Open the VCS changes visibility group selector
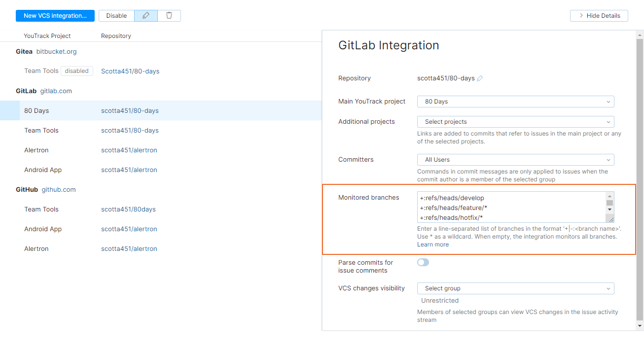The width and height of the screenshot is (644, 351). pyautogui.click(x=515, y=288)
